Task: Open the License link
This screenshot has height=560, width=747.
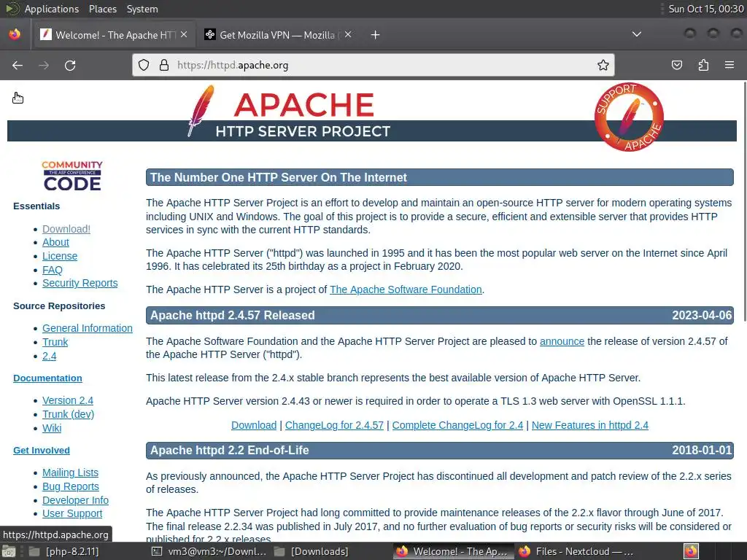Action: [x=60, y=256]
